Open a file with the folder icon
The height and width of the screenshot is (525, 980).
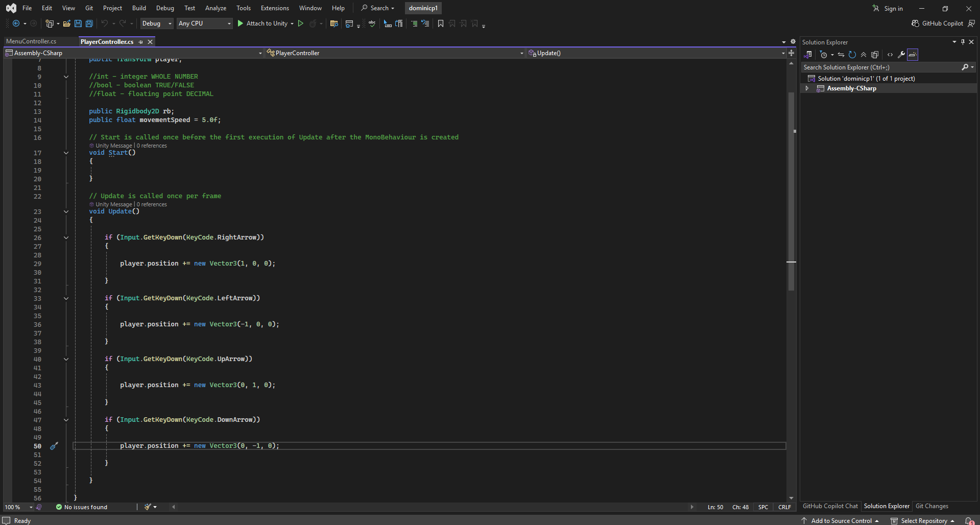[66, 23]
